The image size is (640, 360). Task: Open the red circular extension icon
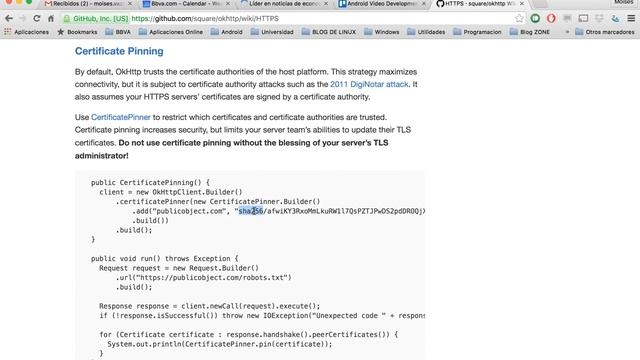pyautogui.click(x=551, y=18)
